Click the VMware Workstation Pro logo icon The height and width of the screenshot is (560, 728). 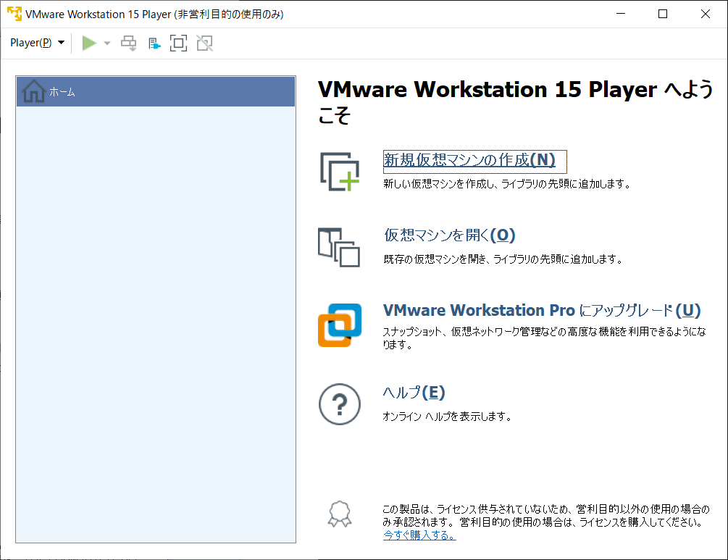[340, 325]
